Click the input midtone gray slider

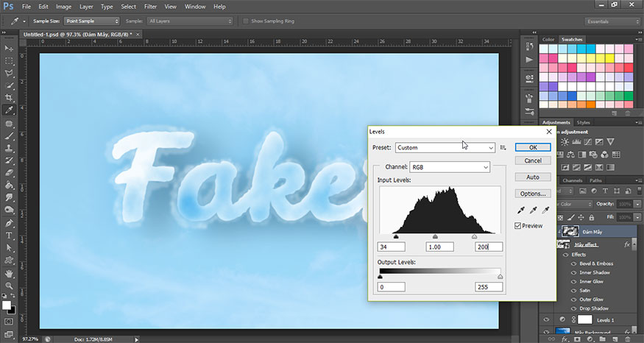click(435, 236)
